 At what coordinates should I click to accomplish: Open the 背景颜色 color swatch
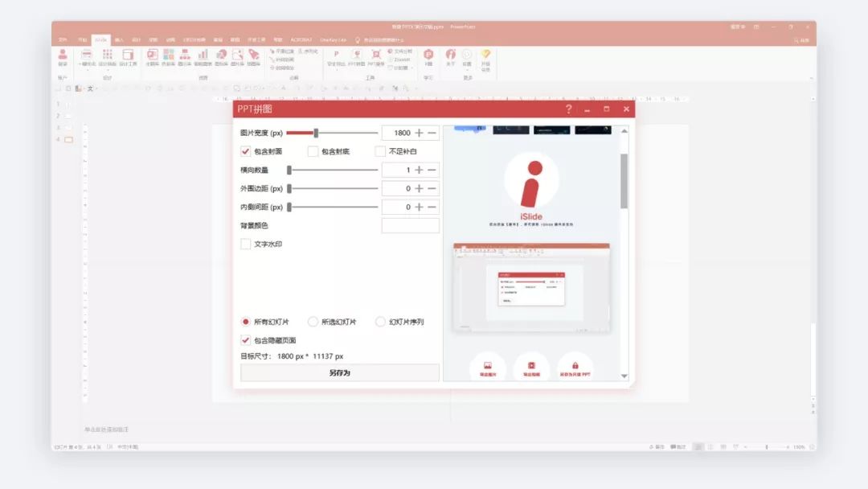pyautogui.click(x=410, y=225)
